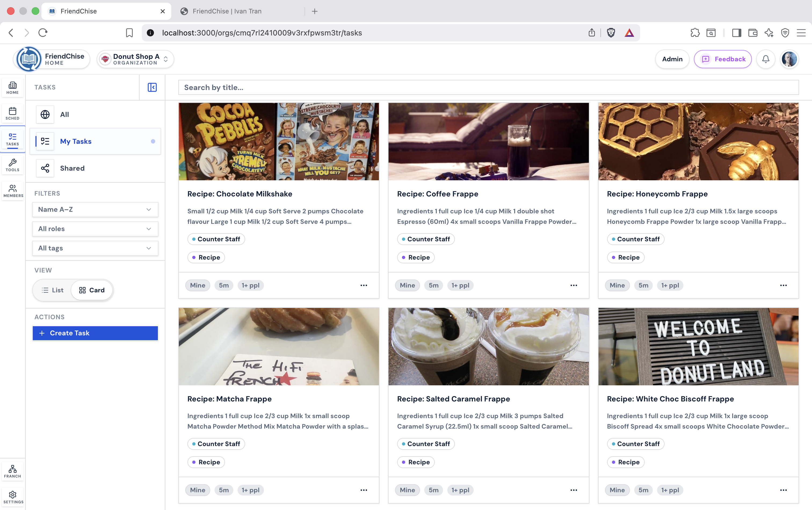Open more options for Honeycomb Frappe card

(x=783, y=285)
